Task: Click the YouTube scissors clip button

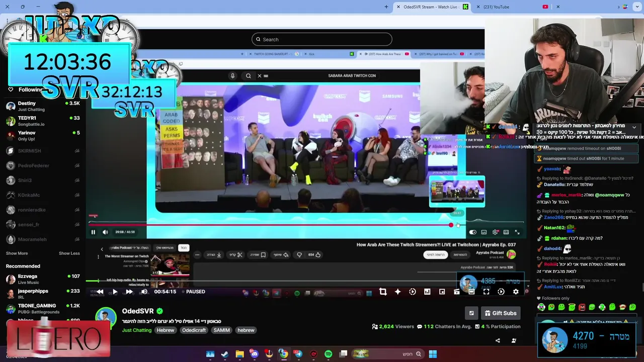Action: pyautogui.click(x=236, y=255)
